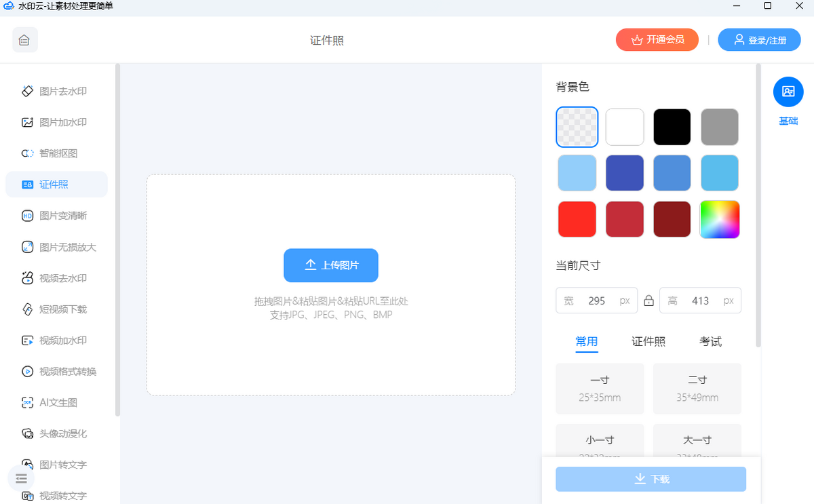The width and height of the screenshot is (814, 504).
Task: Switch to the 考试 size tab
Action: click(710, 341)
